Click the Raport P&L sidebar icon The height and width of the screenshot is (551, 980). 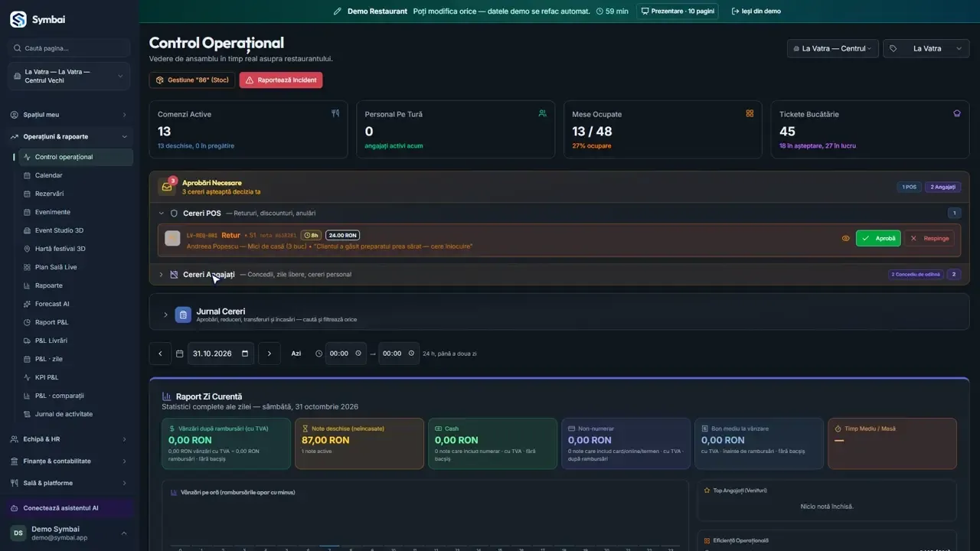(27, 322)
